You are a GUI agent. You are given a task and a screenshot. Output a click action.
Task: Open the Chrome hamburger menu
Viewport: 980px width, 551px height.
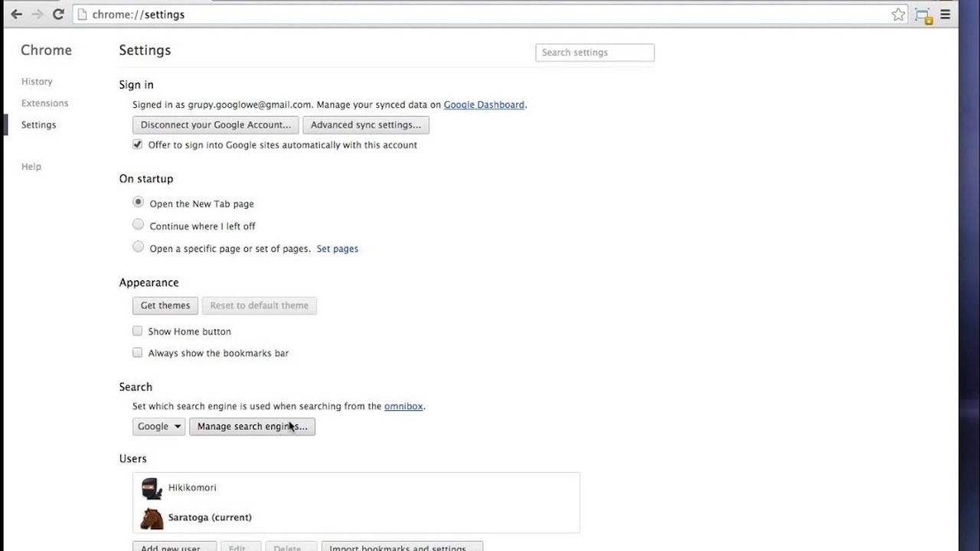point(946,15)
